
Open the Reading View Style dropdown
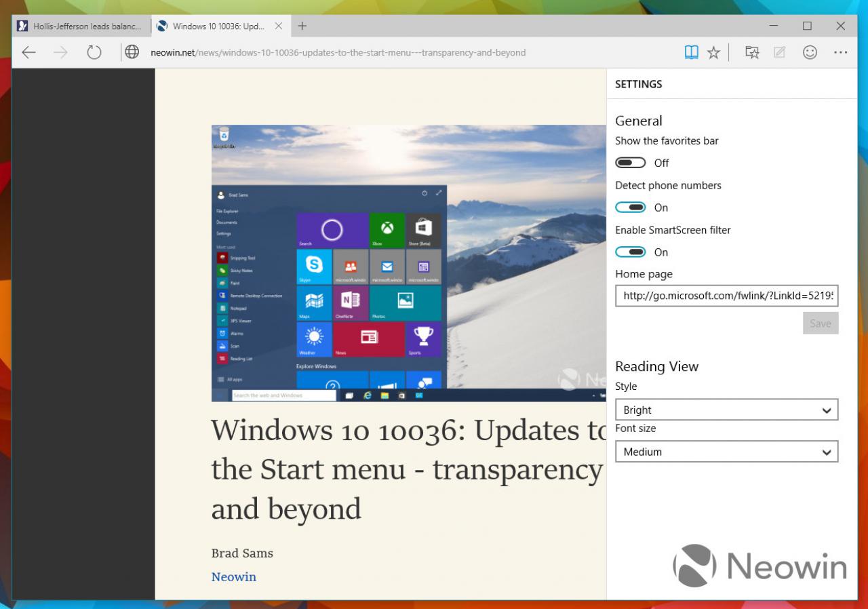(x=727, y=410)
